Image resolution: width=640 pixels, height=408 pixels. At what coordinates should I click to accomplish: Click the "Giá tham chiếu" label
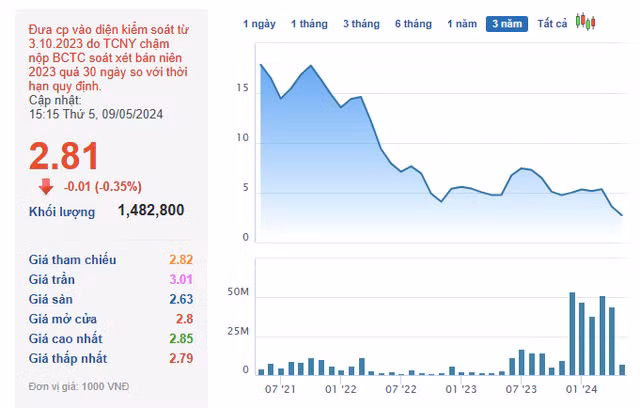click(x=72, y=260)
